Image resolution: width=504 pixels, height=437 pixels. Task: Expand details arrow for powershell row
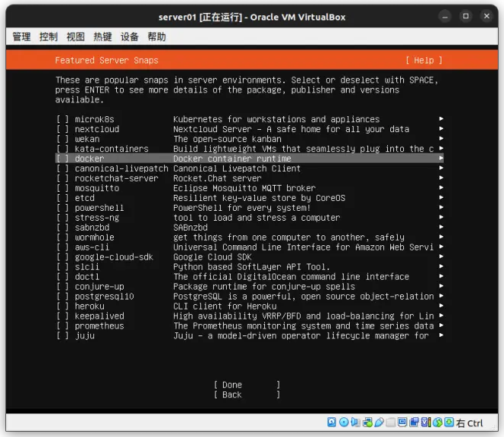click(441, 207)
